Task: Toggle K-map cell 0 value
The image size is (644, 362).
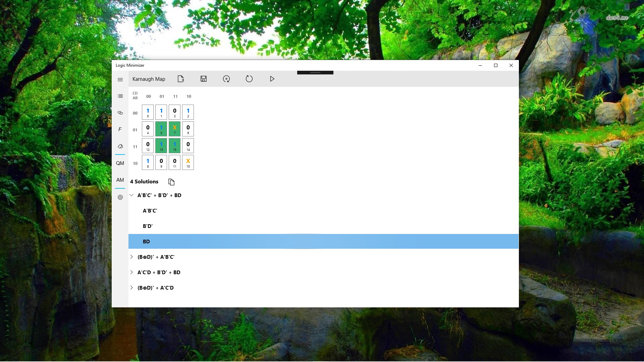Action: coord(148,112)
